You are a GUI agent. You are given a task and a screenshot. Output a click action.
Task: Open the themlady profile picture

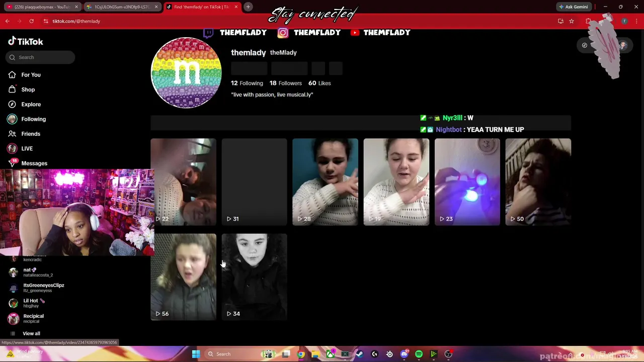click(186, 72)
